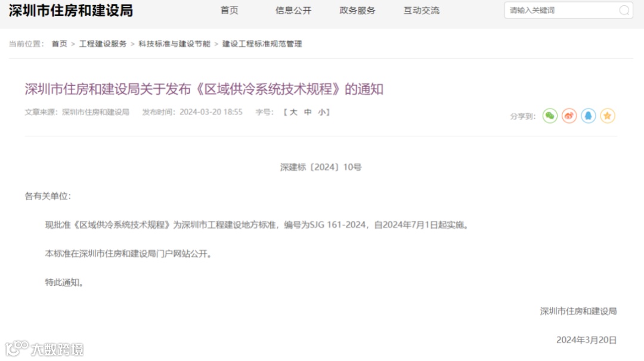
Task: Click the 特此通知 line
Action: coord(64,282)
